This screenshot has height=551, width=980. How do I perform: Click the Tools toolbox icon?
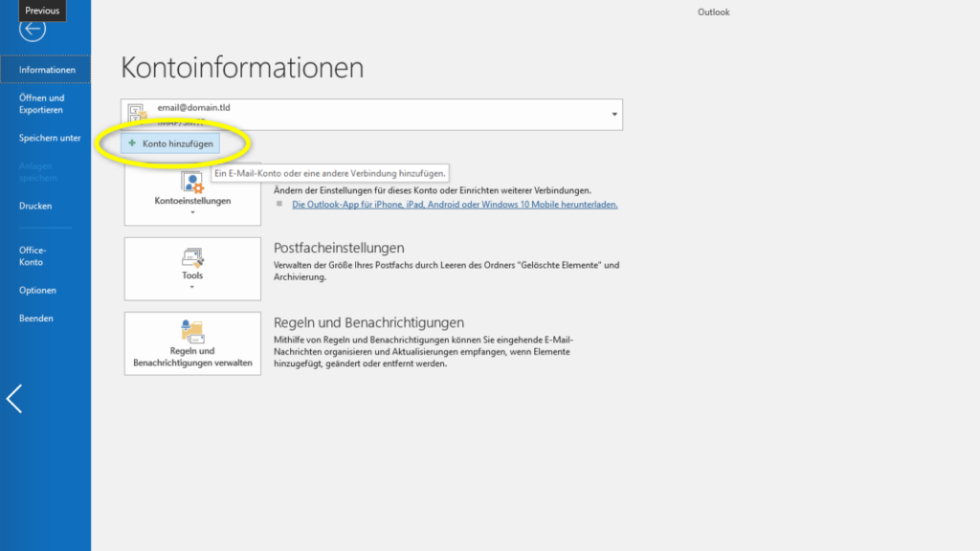tap(191, 258)
